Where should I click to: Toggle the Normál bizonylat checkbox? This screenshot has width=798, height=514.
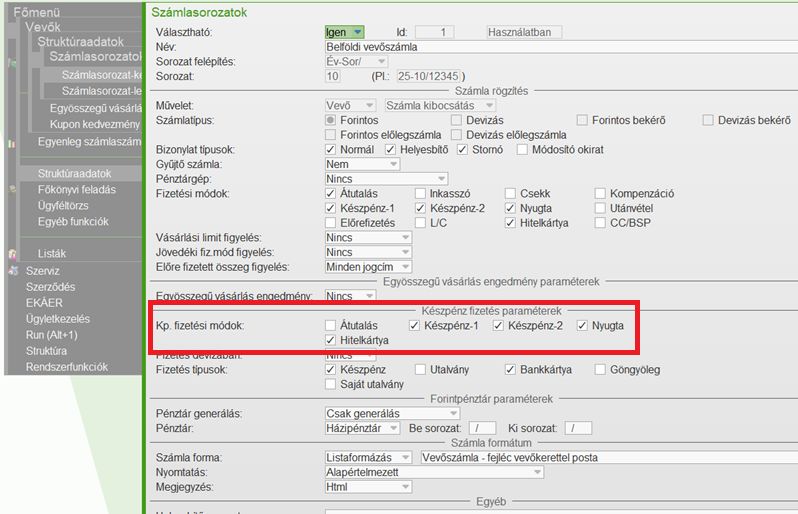click(330, 150)
